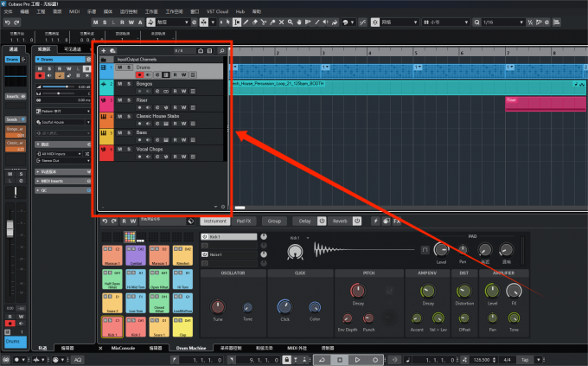The height and width of the screenshot is (366, 588).
Task: Open the VST Cloud menu
Action: (218, 11)
